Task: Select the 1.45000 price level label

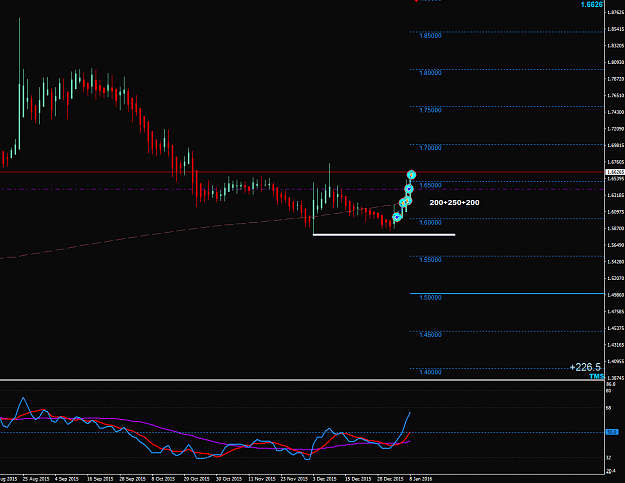Action: point(430,334)
